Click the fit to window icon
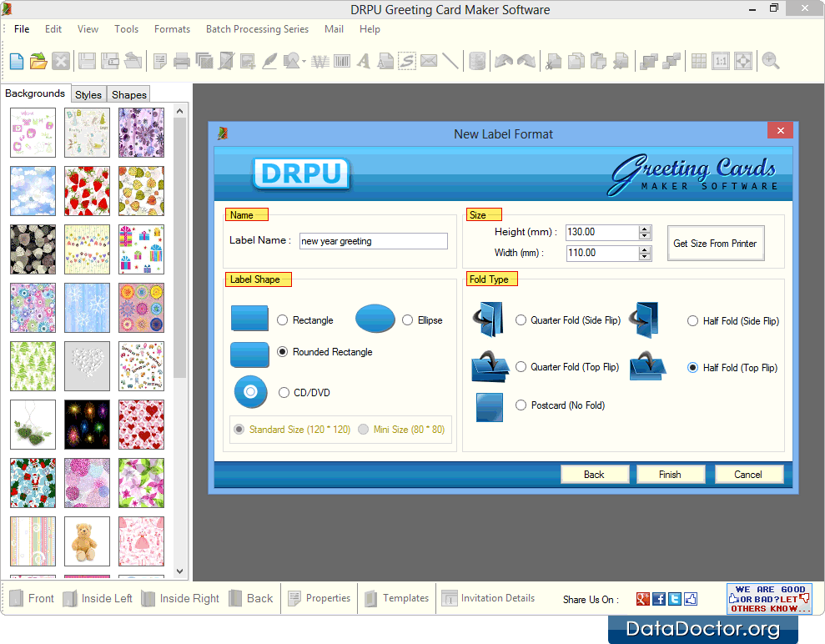This screenshot has width=825, height=644. point(743,62)
